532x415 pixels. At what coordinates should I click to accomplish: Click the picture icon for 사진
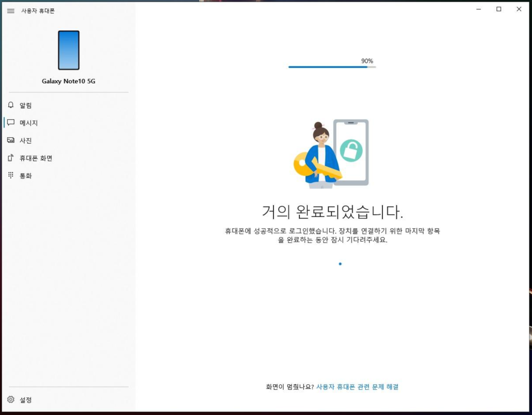(11, 140)
